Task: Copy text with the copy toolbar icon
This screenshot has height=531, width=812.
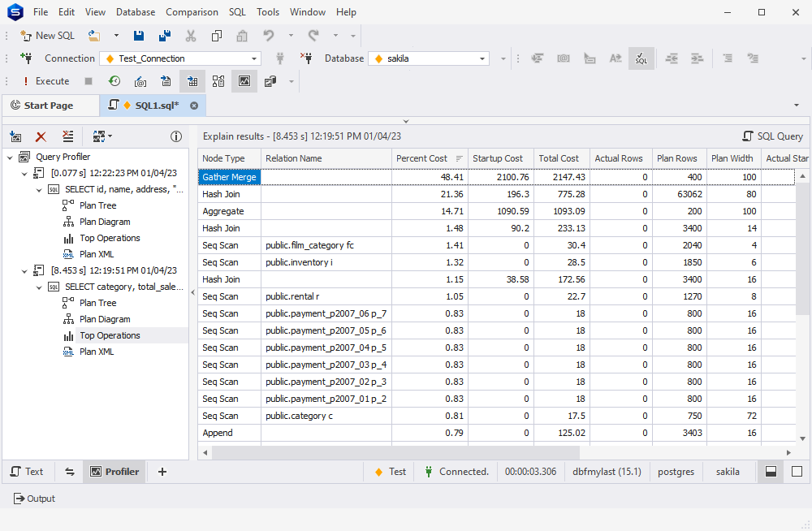Action: click(216, 36)
